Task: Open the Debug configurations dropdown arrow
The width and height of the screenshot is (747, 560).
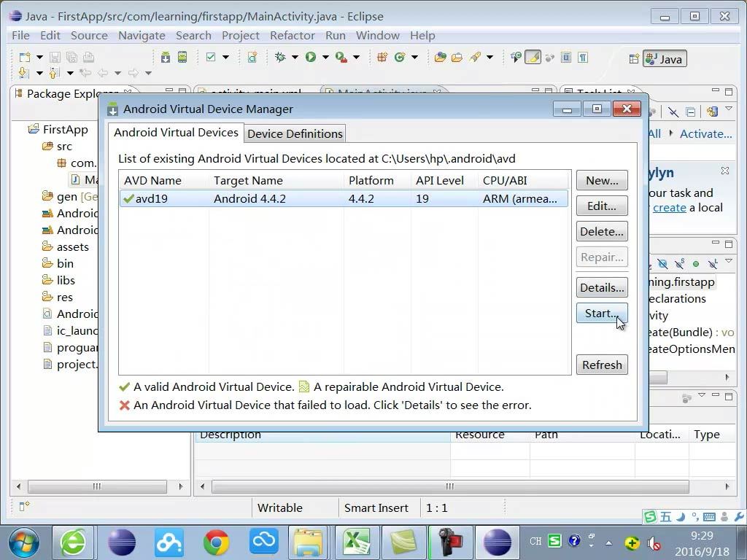Action: click(295, 57)
